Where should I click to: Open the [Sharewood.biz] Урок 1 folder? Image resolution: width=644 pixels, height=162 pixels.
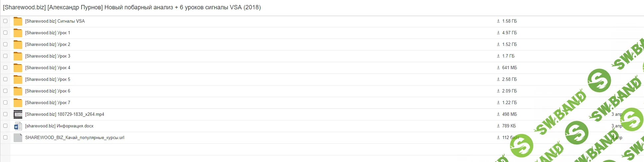pos(47,33)
